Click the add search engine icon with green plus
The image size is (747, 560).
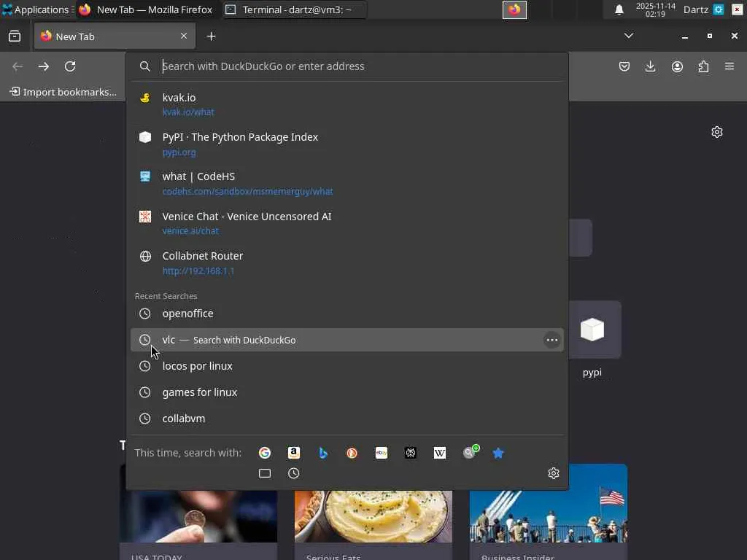[471, 452]
